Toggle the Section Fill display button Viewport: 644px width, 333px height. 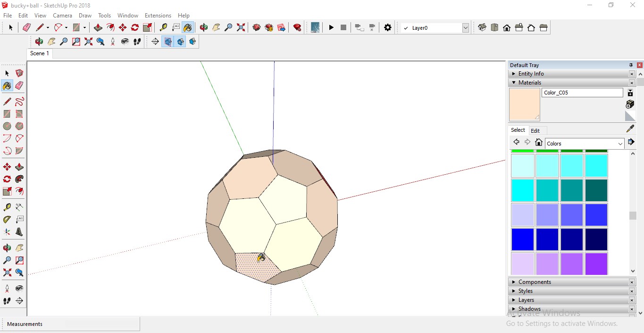point(192,42)
